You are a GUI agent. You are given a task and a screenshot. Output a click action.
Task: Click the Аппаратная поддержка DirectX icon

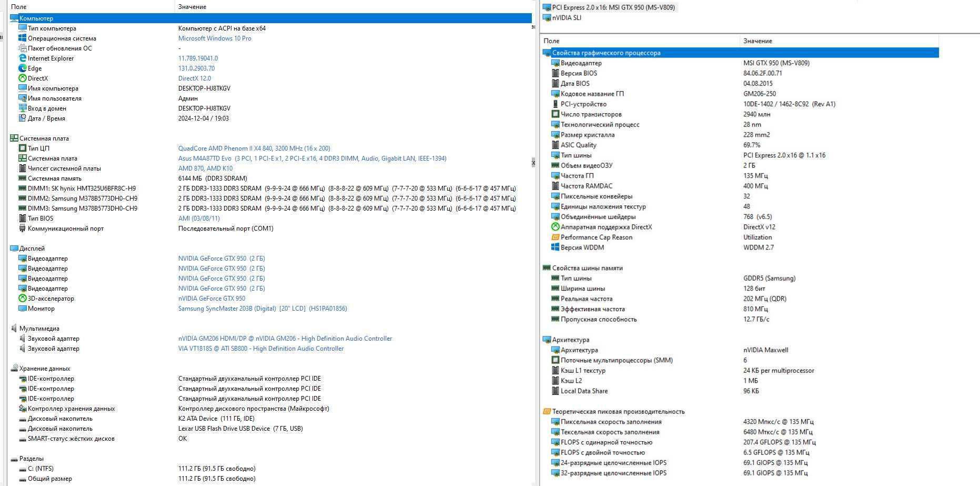click(x=555, y=227)
